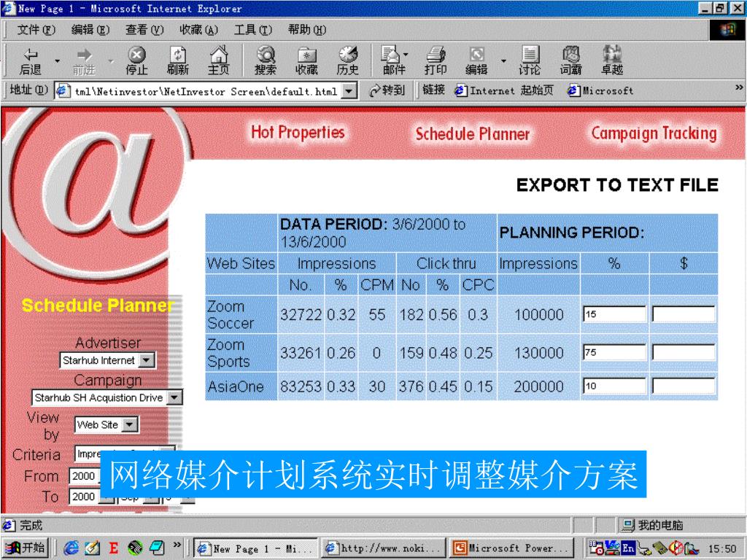Click the Discuss (讨论) toolbar icon
This screenshot has height=560, width=747.
(530, 61)
